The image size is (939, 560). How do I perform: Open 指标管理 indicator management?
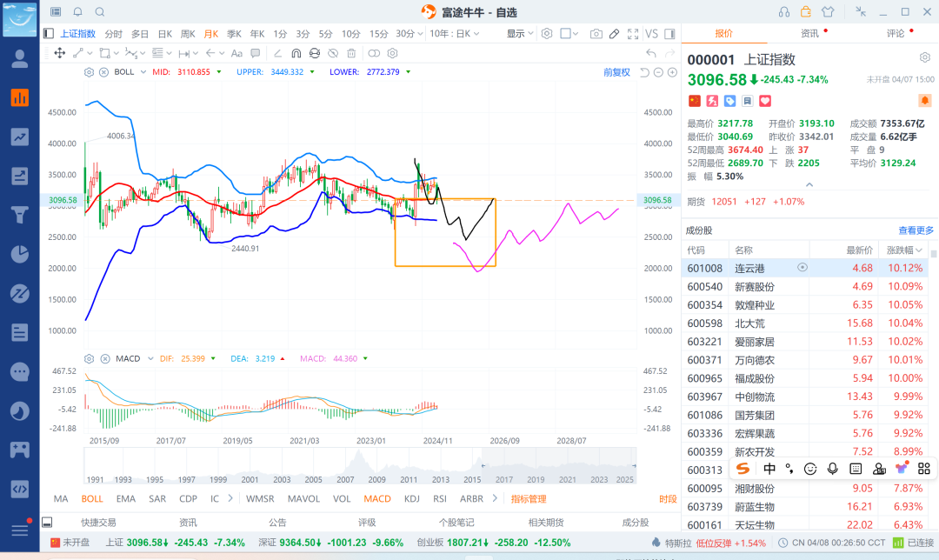(x=529, y=498)
